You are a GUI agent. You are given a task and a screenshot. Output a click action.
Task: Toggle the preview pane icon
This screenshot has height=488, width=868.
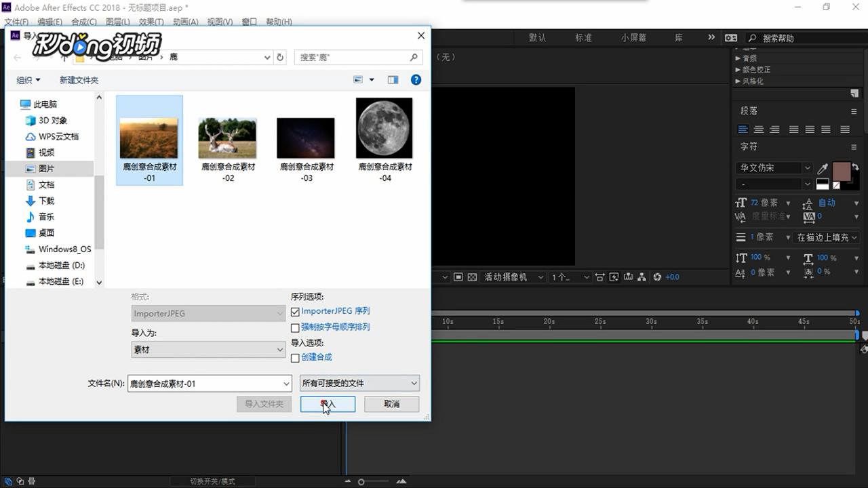point(393,80)
